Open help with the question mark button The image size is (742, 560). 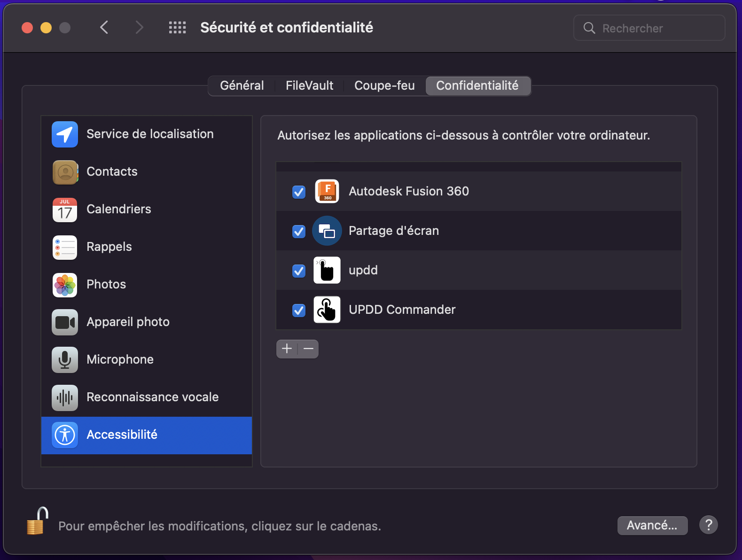(x=709, y=525)
